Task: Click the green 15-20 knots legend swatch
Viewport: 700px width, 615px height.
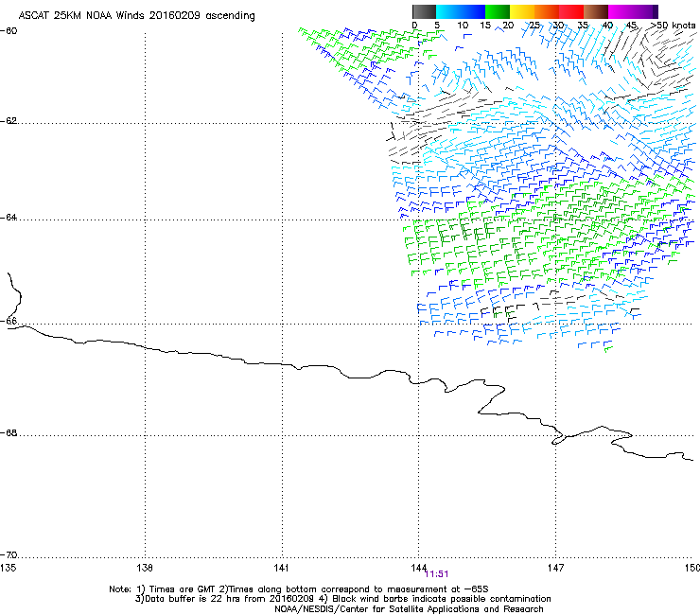Action: pyautogui.click(x=498, y=11)
